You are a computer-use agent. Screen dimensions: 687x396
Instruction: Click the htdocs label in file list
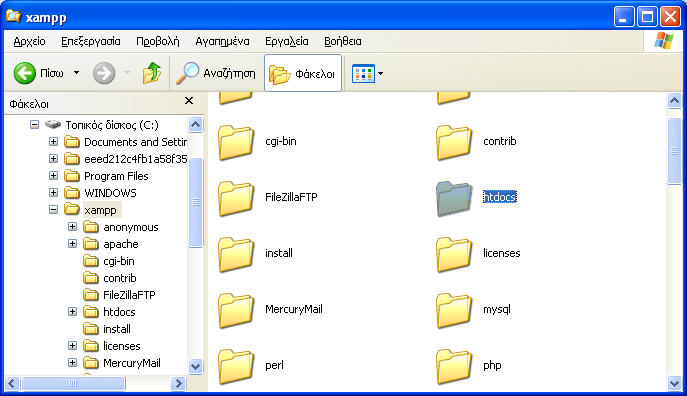point(500,197)
